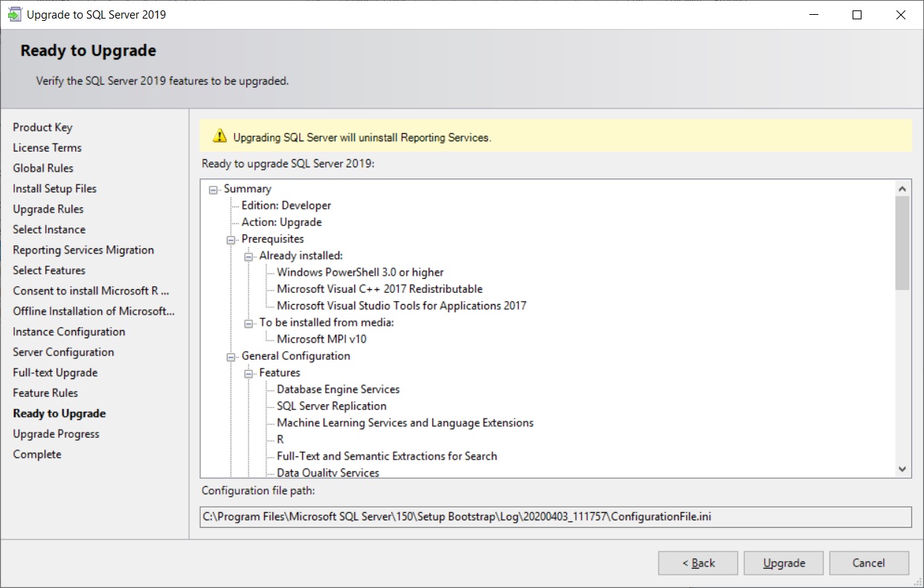Select Machine Learning Services and Language Extensions

coord(405,423)
